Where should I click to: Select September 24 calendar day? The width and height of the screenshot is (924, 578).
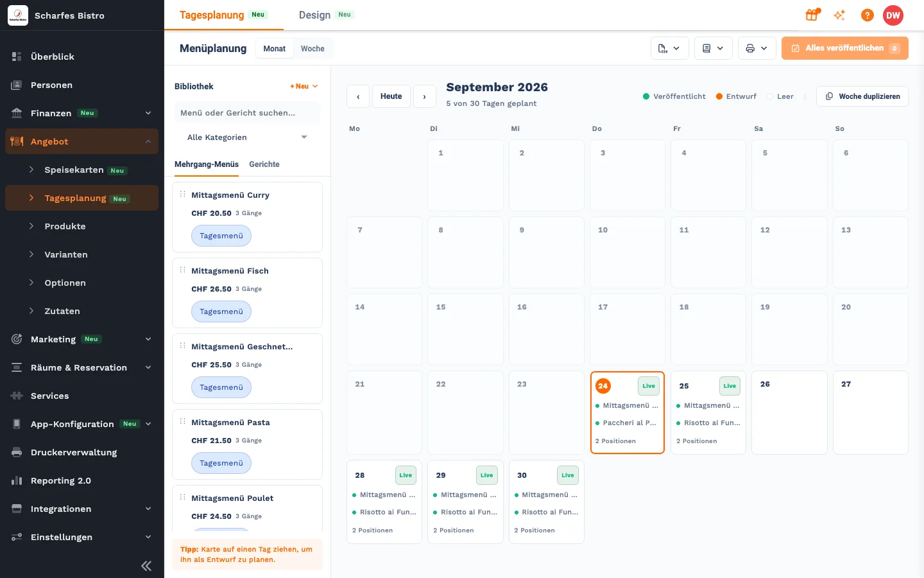627,412
